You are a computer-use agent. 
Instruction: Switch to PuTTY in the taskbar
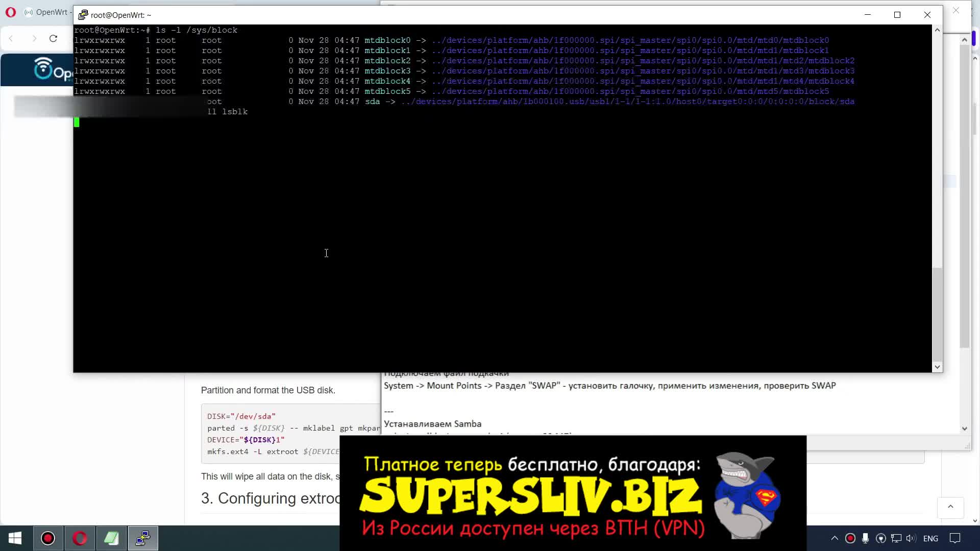(143, 538)
